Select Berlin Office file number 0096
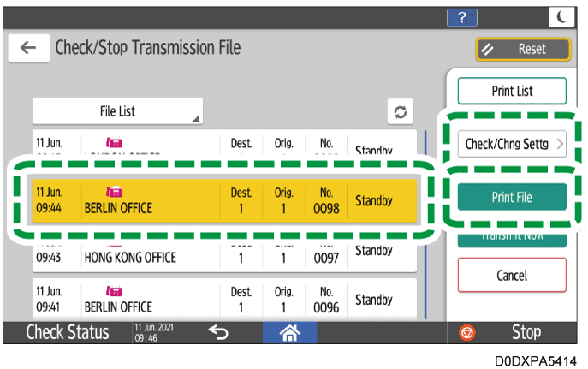The image size is (588, 369). click(x=224, y=300)
